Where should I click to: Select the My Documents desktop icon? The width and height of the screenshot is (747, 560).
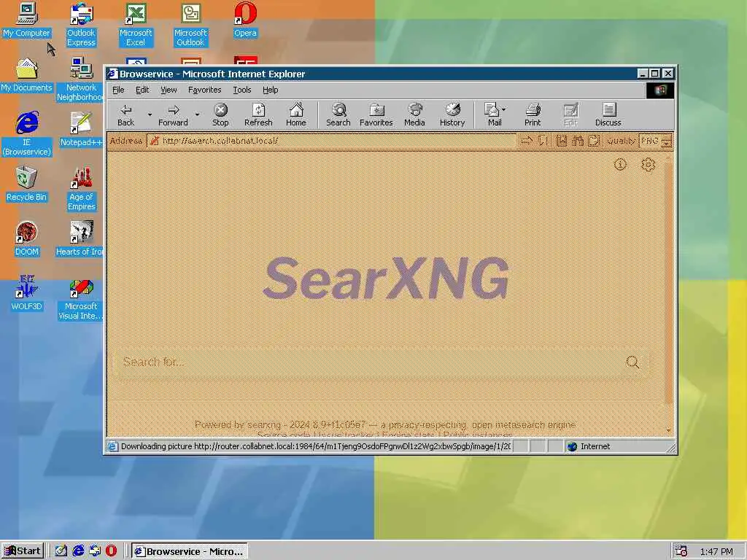pyautogui.click(x=27, y=75)
